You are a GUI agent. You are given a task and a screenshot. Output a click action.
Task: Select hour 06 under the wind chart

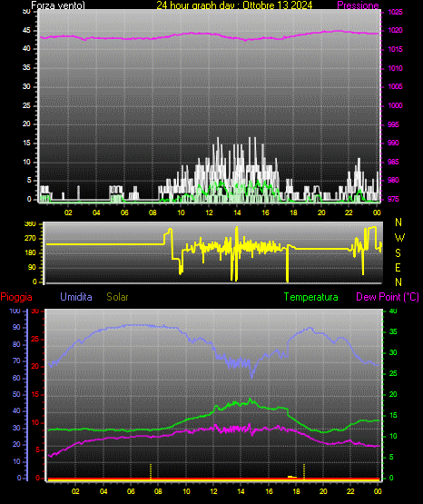point(124,212)
